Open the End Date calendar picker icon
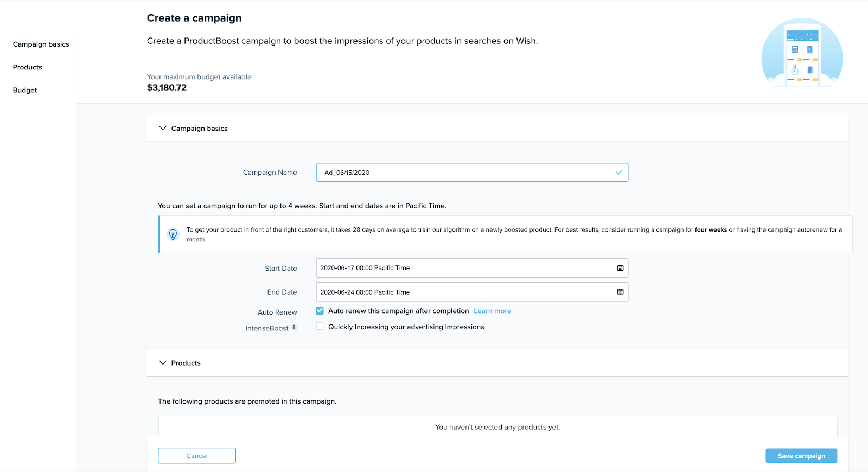Viewport: 868px width, 472px height. (x=620, y=292)
